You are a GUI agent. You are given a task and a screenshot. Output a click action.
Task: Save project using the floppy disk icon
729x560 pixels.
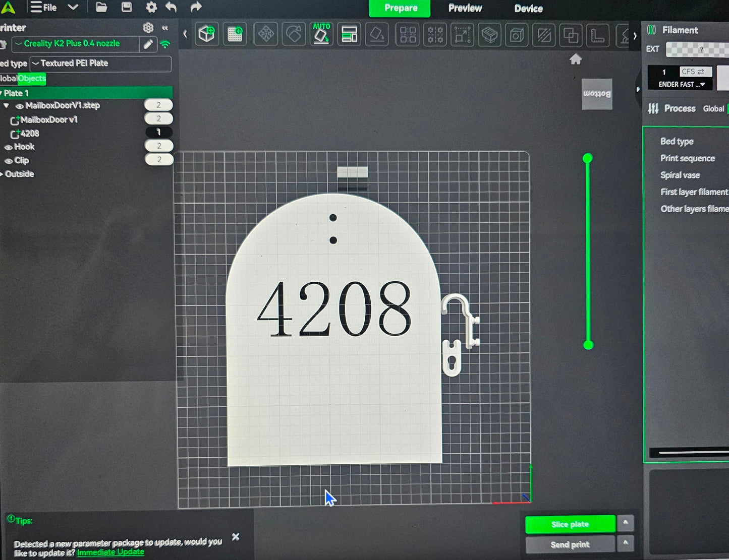pyautogui.click(x=126, y=7)
